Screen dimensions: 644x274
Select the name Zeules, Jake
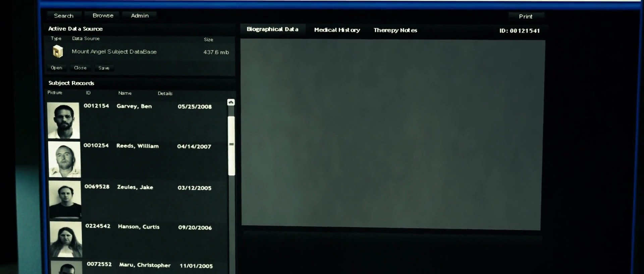[135, 187]
